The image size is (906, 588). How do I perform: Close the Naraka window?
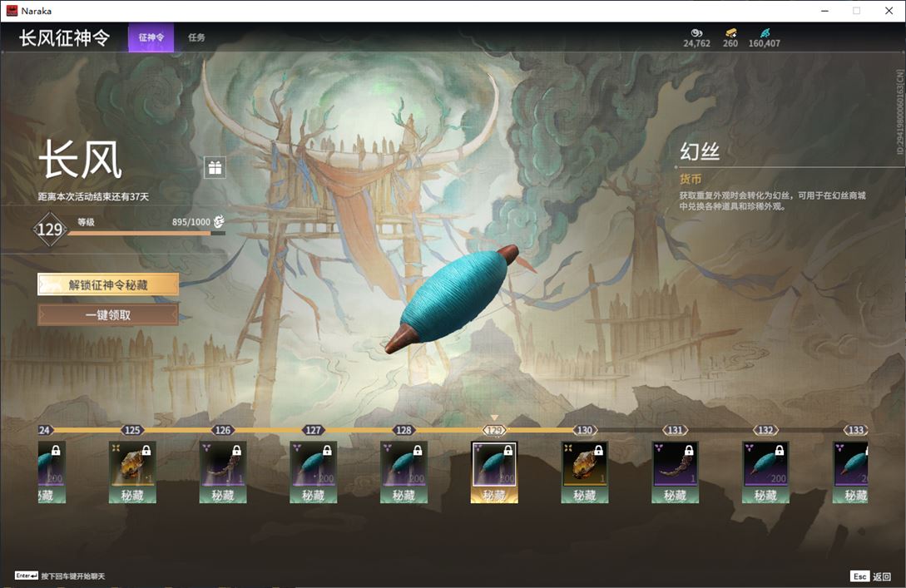pos(889,11)
